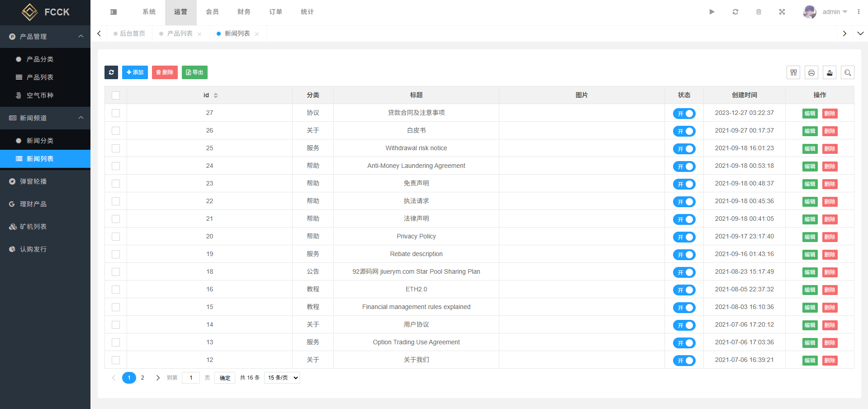Go to page 2

point(142,378)
